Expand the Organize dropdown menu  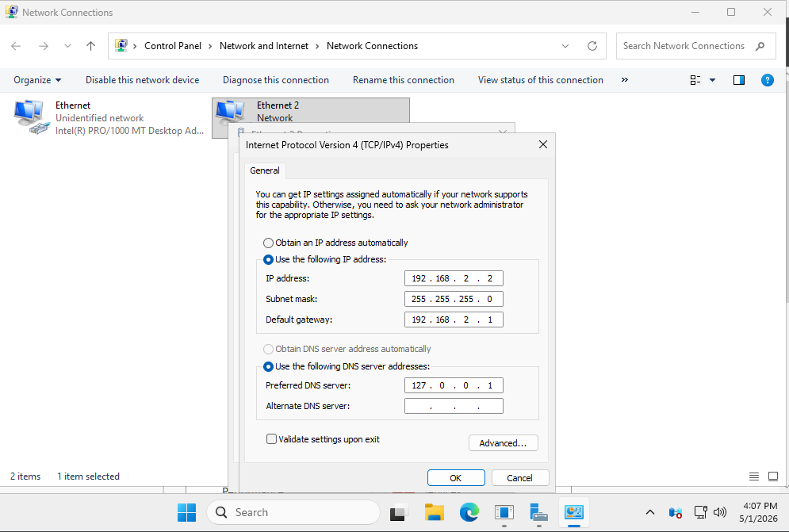pos(37,80)
